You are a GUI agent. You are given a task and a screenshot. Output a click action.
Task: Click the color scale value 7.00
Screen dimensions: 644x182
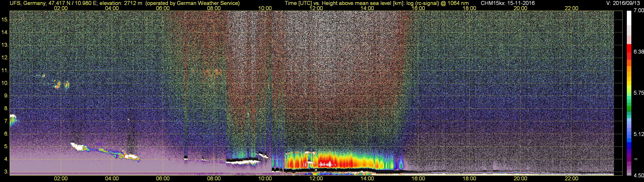[x=638, y=10]
